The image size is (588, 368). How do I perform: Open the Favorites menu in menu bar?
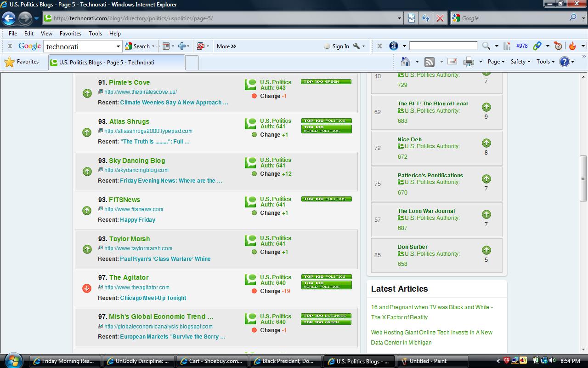[x=70, y=34]
